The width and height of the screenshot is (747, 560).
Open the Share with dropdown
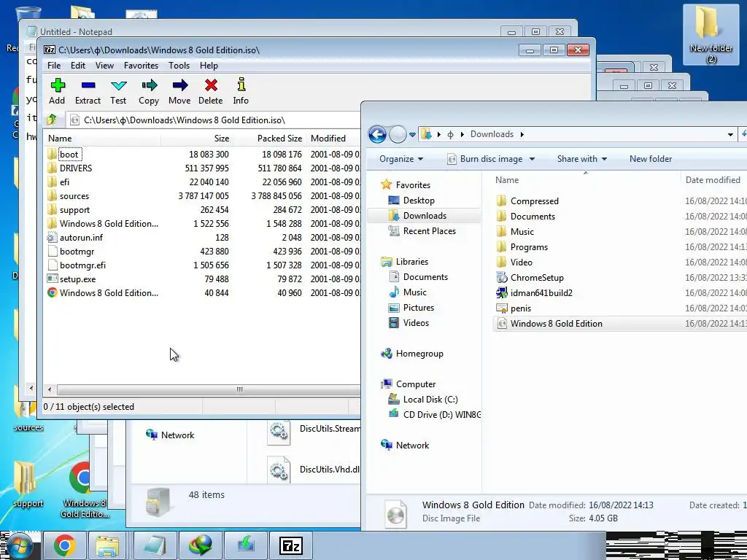click(x=581, y=159)
